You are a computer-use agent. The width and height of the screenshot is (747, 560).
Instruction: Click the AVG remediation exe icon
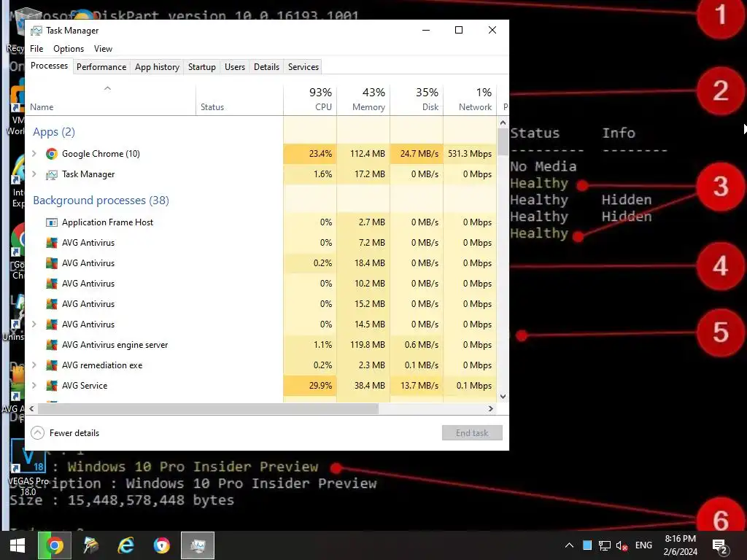coord(52,365)
